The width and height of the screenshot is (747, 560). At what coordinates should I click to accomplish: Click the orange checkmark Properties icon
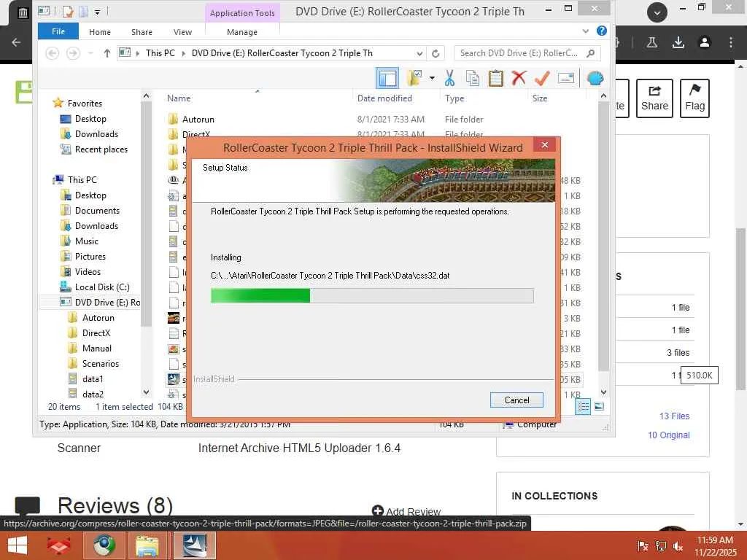(542, 77)
